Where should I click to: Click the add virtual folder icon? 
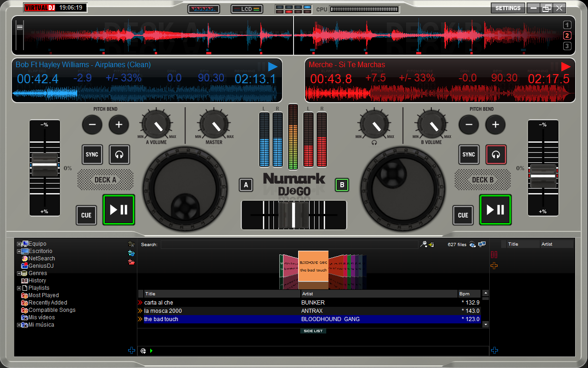131,253
